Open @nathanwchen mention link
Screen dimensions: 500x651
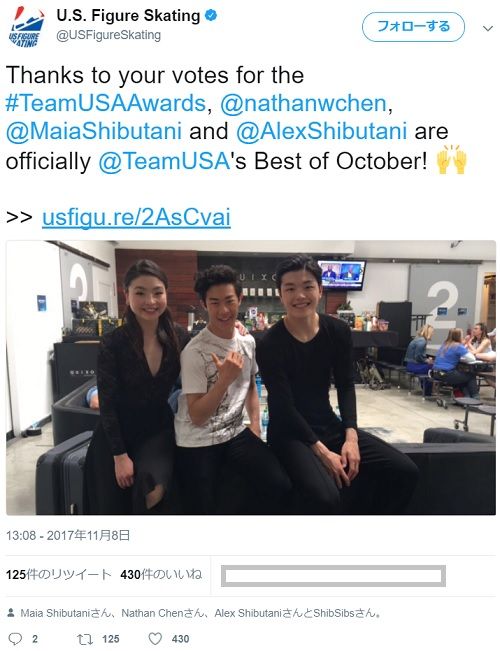click(x=303, y=103)
